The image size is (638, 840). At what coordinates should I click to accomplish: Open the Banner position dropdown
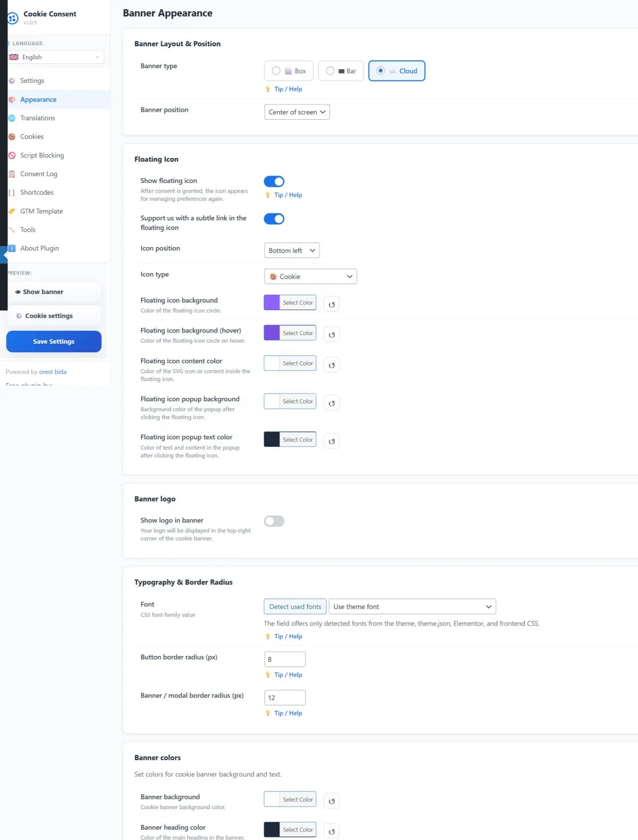[297, 112]
